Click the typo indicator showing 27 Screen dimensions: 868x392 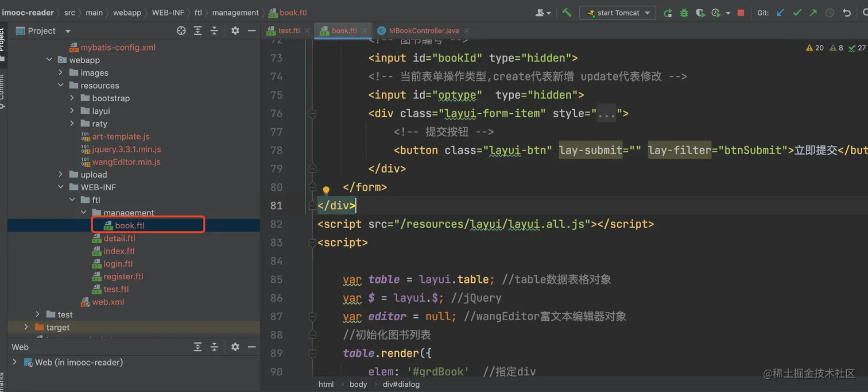point(858,48)
